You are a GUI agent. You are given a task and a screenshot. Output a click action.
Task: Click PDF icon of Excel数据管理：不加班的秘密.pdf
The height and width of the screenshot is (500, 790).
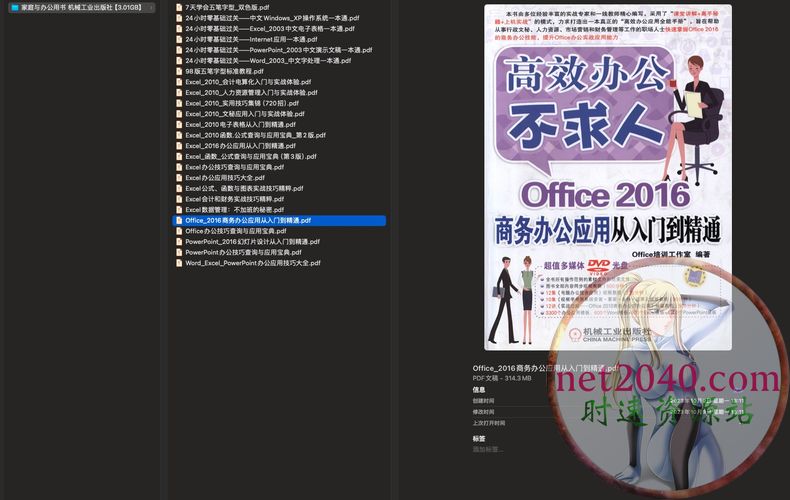(x=179, y=210)
